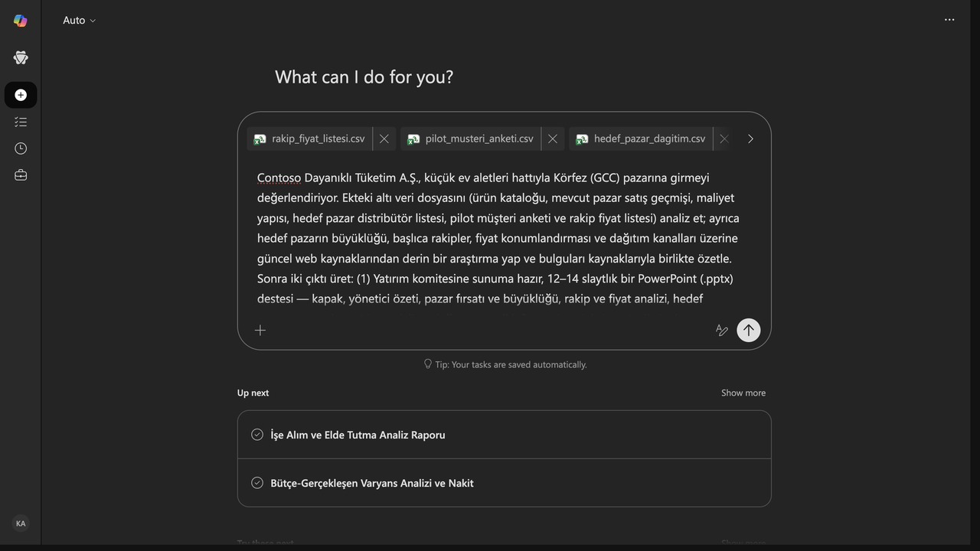Image resolution: width=980 pixels, height=551 pixels.
Task: Open the pilot_musteri_anketi.csv attachment chip
Action: pyautogui.click(x=471, y=139)
